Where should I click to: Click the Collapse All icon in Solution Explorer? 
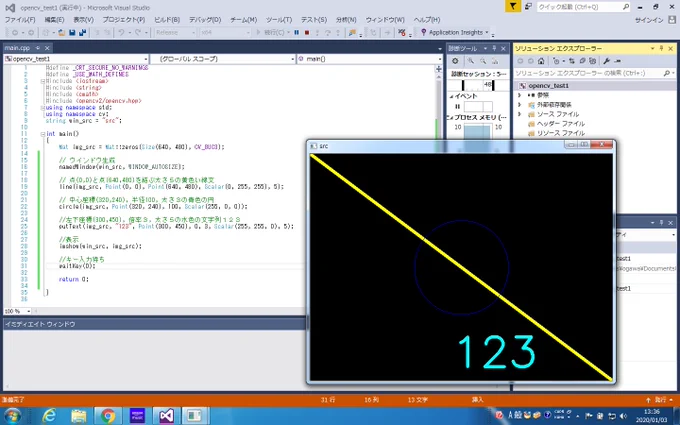(582, 61)
